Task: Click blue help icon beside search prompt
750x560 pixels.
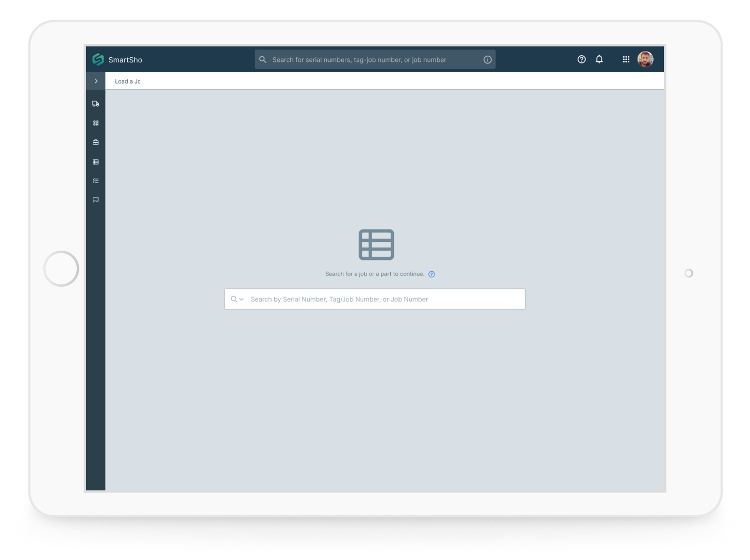Action: (x=432, y=274)
